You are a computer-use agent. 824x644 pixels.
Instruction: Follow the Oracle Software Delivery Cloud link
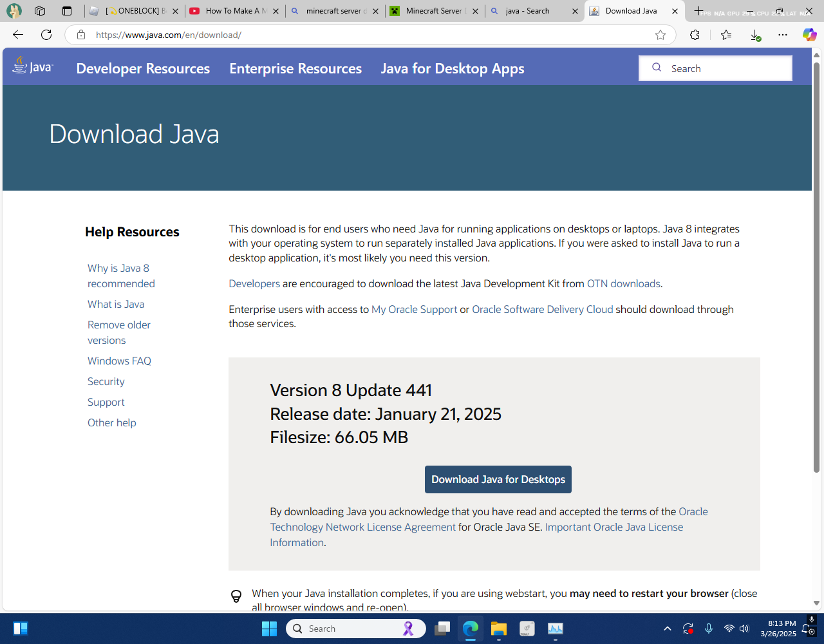point(543,309)
